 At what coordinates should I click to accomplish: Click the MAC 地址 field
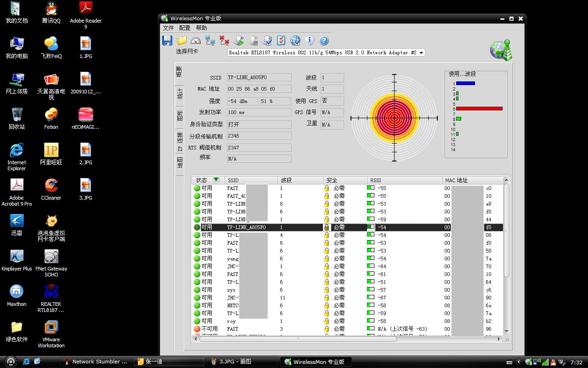tap(259, 88)
